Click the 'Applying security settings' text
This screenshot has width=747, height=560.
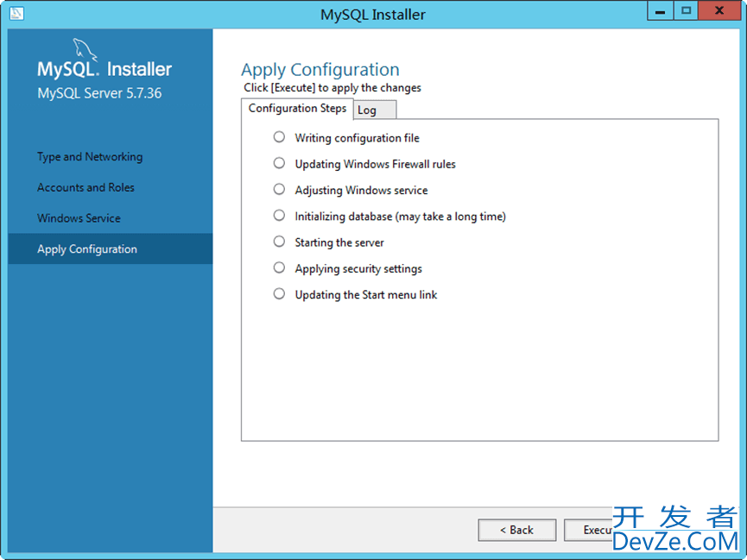[x=358, y=269]
